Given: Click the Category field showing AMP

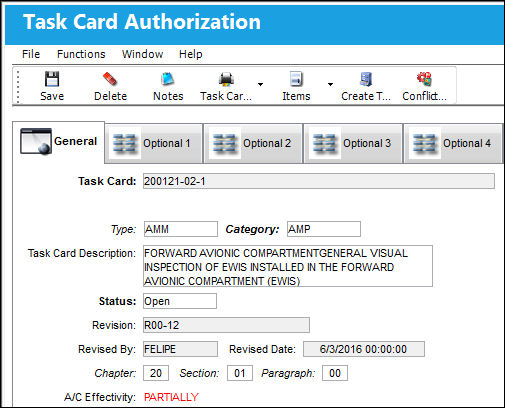Looking at the screenshot, I should (324, 229).
